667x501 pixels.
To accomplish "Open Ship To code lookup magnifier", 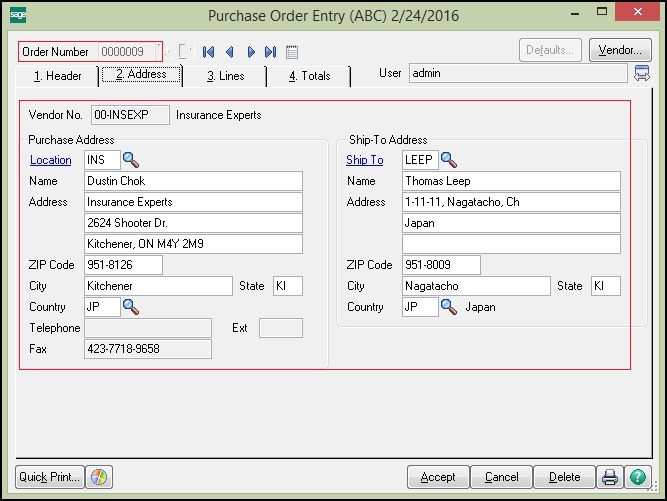I will click(x=448, y=160).
